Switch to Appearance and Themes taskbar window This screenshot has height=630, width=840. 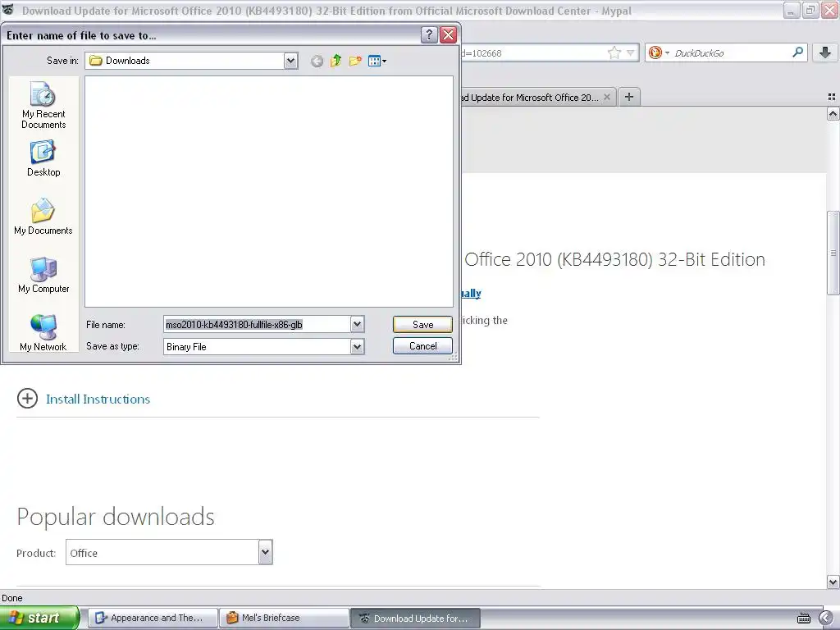(153, 618)
